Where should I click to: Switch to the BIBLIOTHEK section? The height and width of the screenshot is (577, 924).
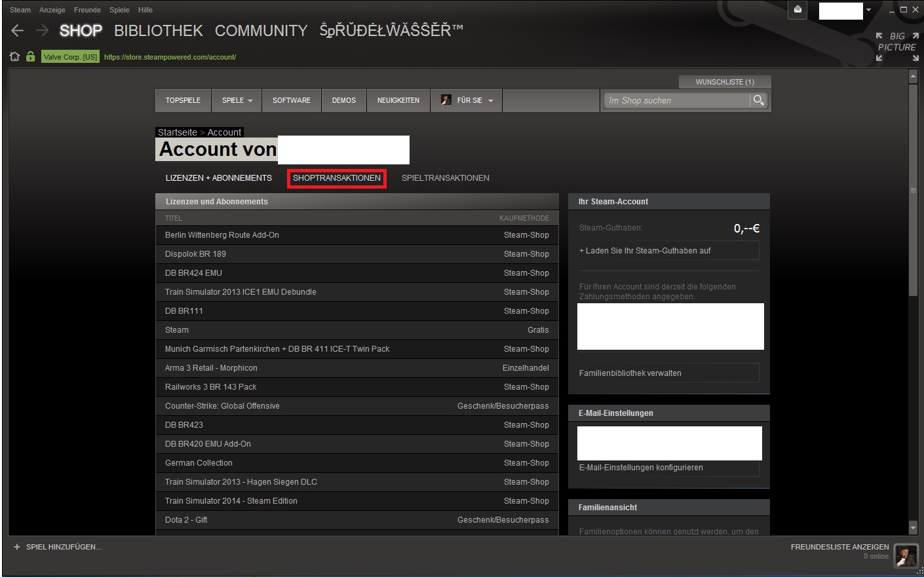(159, 31)
